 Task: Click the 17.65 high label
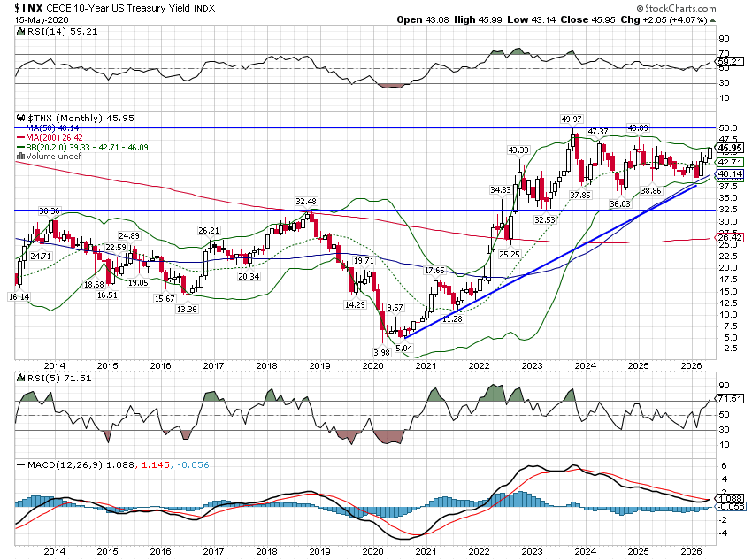tap(434, 271)
